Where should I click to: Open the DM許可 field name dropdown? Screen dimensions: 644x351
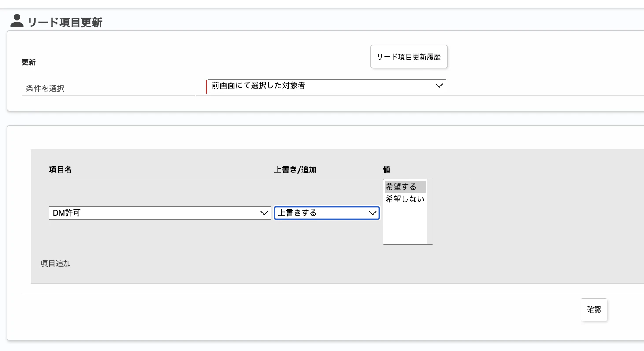[x=160, y=213]
